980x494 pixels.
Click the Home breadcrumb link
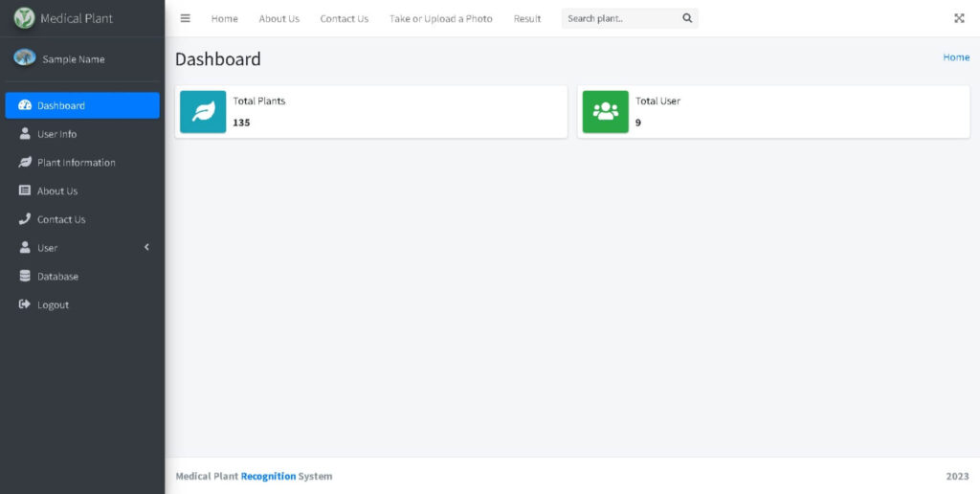pyautogui.click(x=955, y=57)
